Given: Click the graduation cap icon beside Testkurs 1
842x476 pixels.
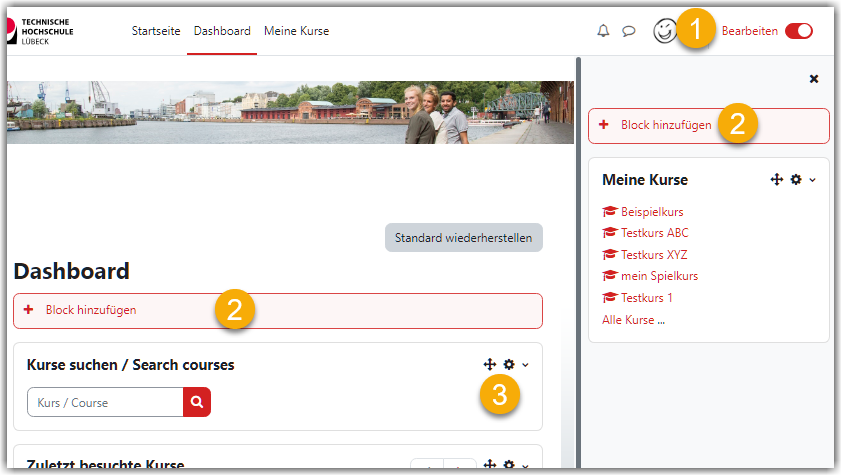Looking at the screenshot, I should pos(609,297).
